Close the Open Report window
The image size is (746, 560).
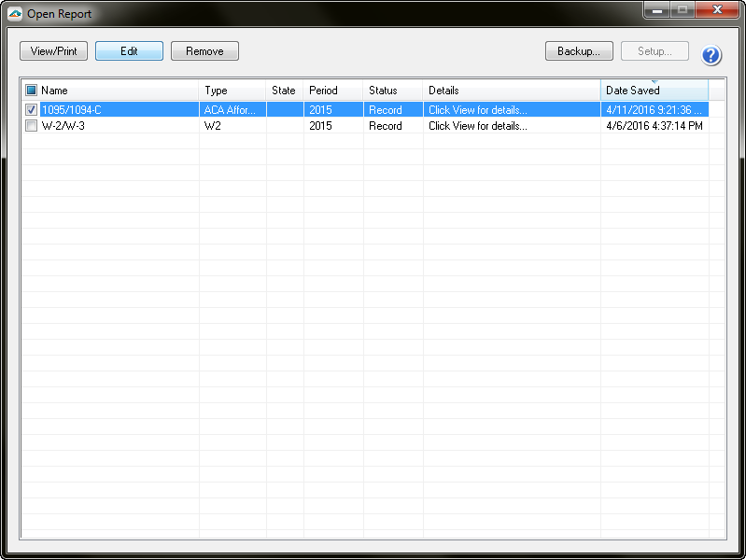(717, 9)
